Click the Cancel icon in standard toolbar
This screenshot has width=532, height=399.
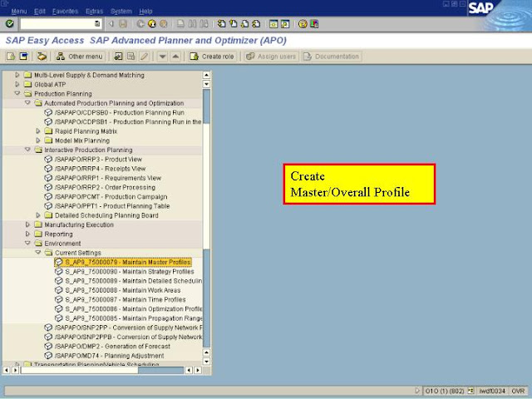(x=164, y=24)
